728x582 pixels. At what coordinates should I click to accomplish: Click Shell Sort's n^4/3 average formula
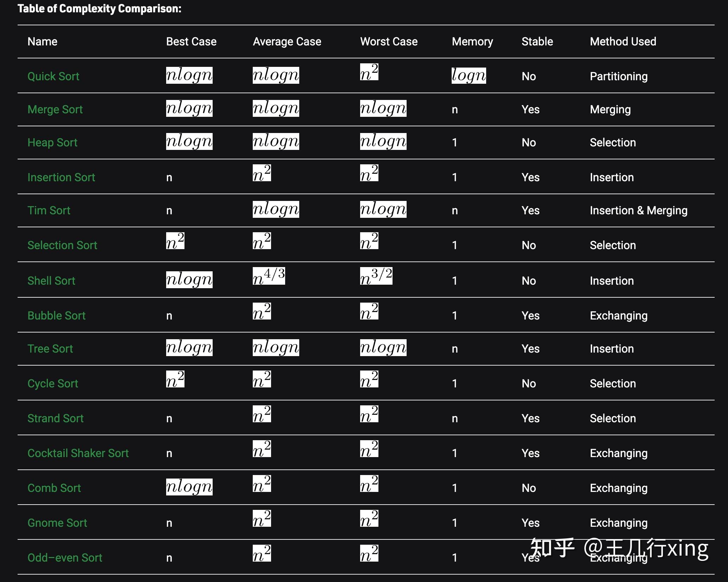click(269, 277)
